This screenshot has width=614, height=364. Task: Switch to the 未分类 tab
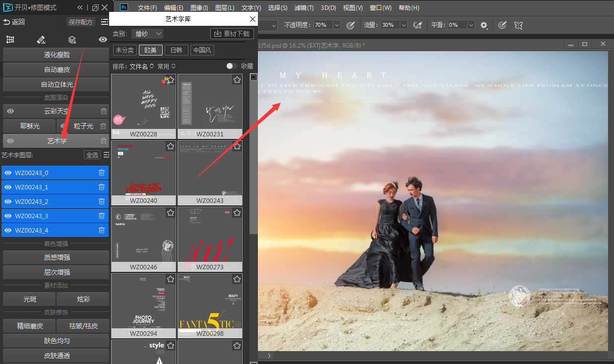124,50
